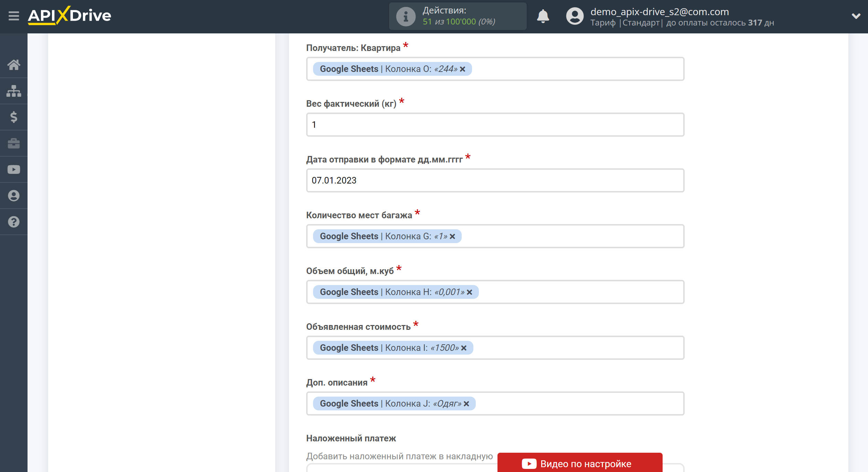Click the Дата отправки date field

coord(495,180)
